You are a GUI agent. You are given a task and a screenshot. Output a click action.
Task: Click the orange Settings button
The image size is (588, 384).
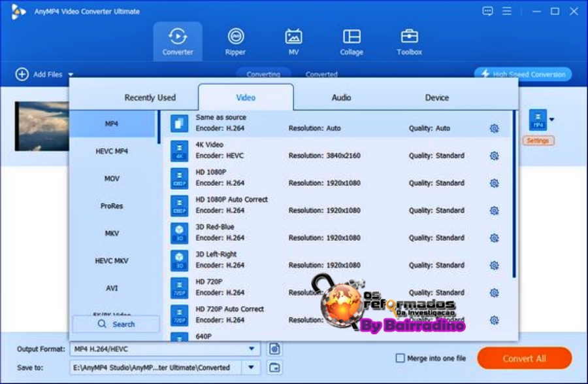point(538,141)
